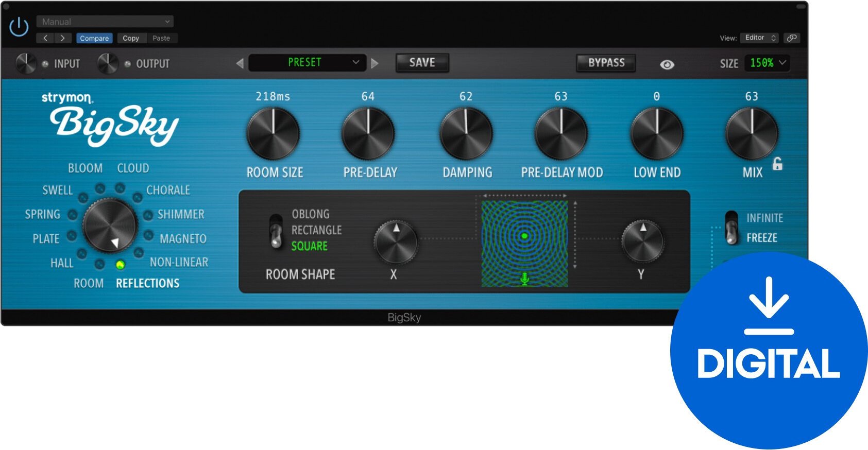Select the ROOM reverb type
The image size is (868, 450).
pos(89,284)
